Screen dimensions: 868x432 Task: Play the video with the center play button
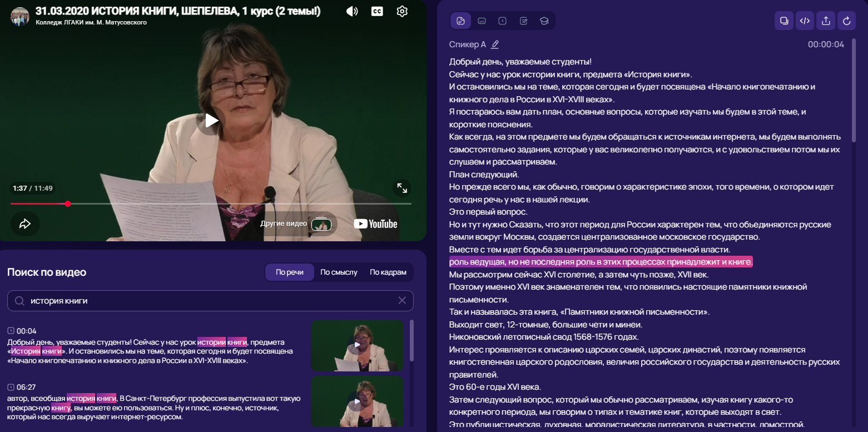tap(211, 120)
